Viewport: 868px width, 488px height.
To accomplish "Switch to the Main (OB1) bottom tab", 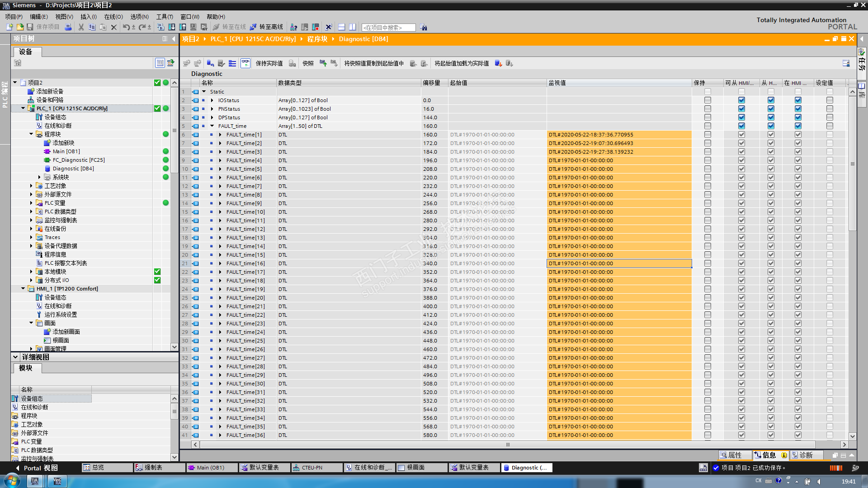I will tap(210, 468).
